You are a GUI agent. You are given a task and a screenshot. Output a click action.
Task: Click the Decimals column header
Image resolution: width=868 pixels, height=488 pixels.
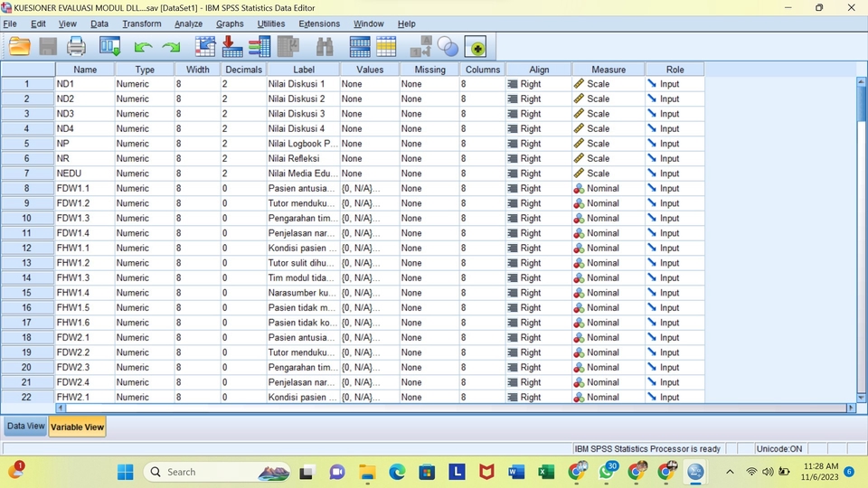[x=243, y=70]
